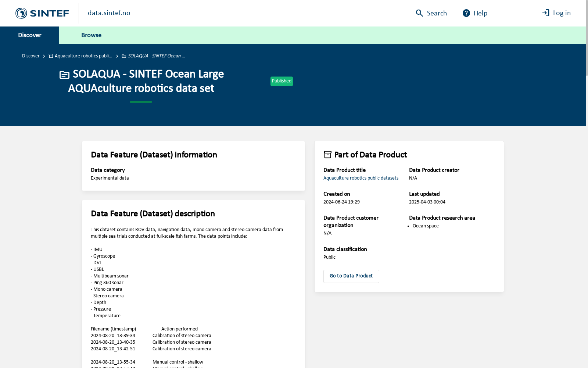Click the dataset icon beside the page title
588x368 pixels.
pyautogui.click(x=64, y=75)
